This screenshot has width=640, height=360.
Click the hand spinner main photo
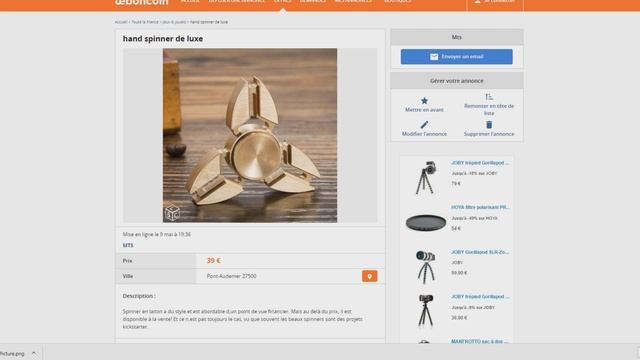point(250,136)
